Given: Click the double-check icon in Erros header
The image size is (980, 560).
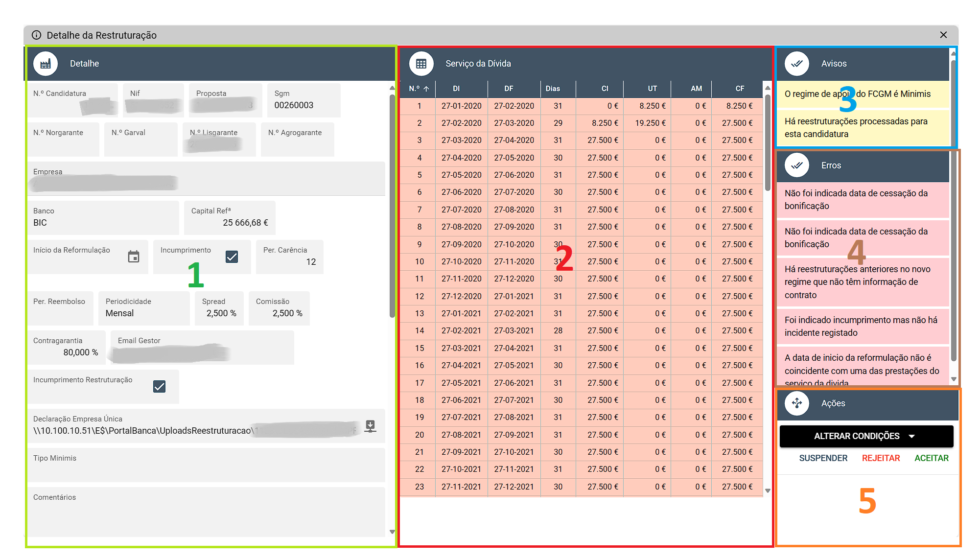Looking at the screenshot, I should pyautogui.click(x=796, y=165).
